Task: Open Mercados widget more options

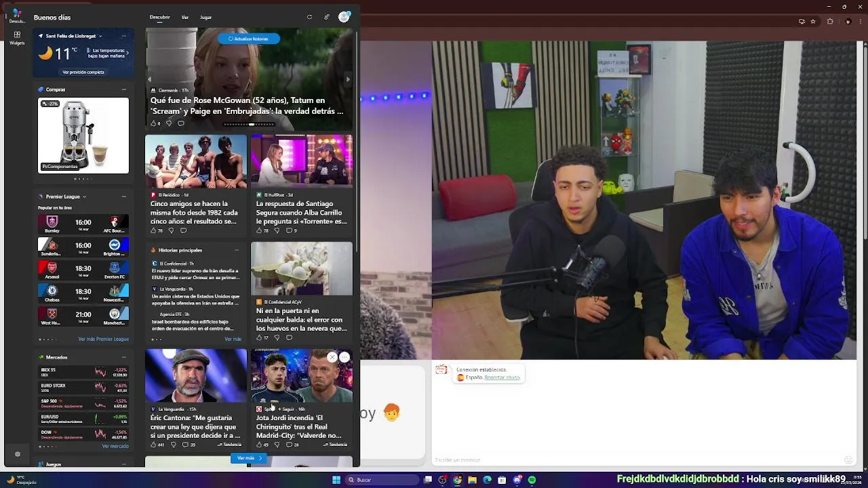Action: (124, 357)
